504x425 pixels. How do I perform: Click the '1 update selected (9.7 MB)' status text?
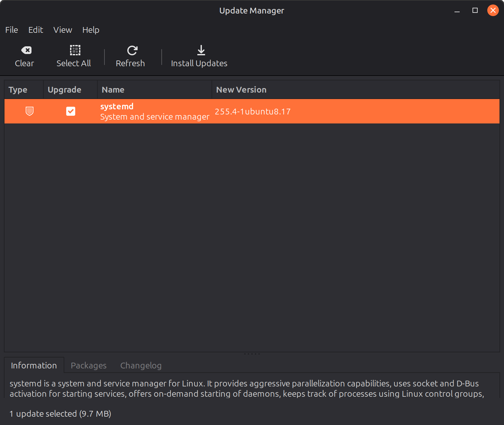60,414
